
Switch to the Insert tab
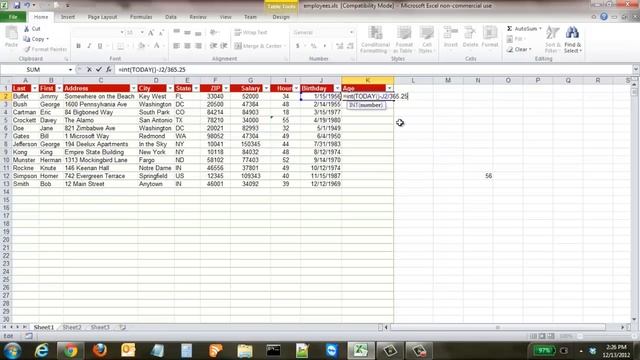pos(68,17)
